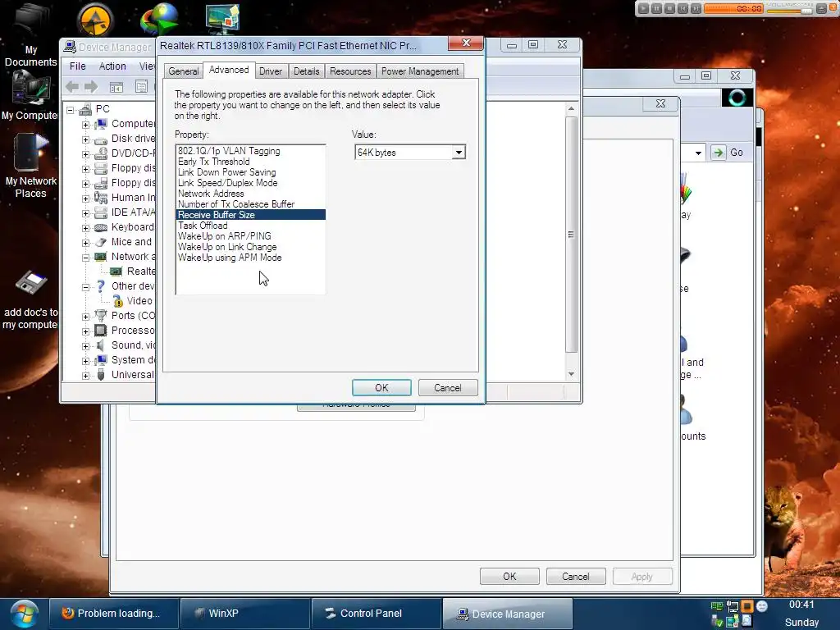Click the Go button in Control Panel window

[x=729, y=153]
